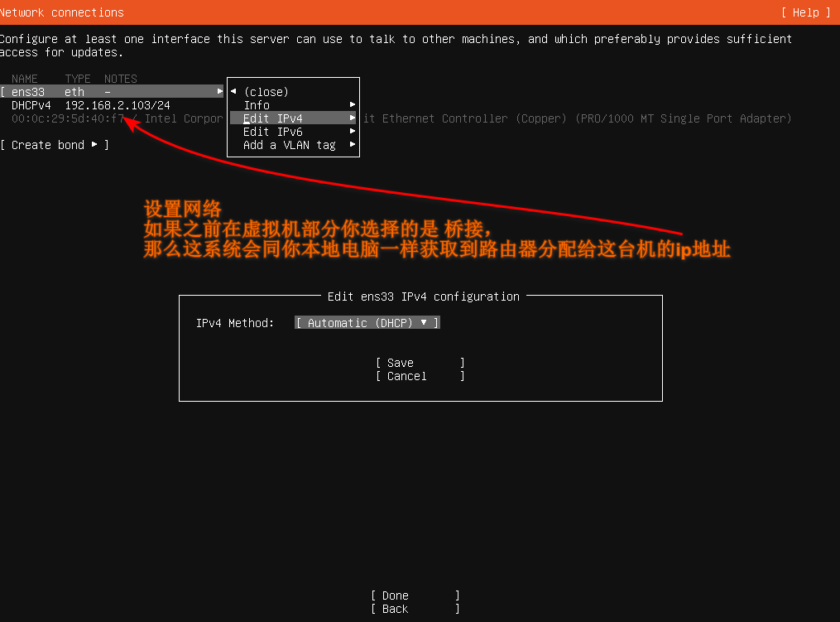This screenshot has width=840, height=622.
Task: Open the Info menu entry
Action: [257, 105]
